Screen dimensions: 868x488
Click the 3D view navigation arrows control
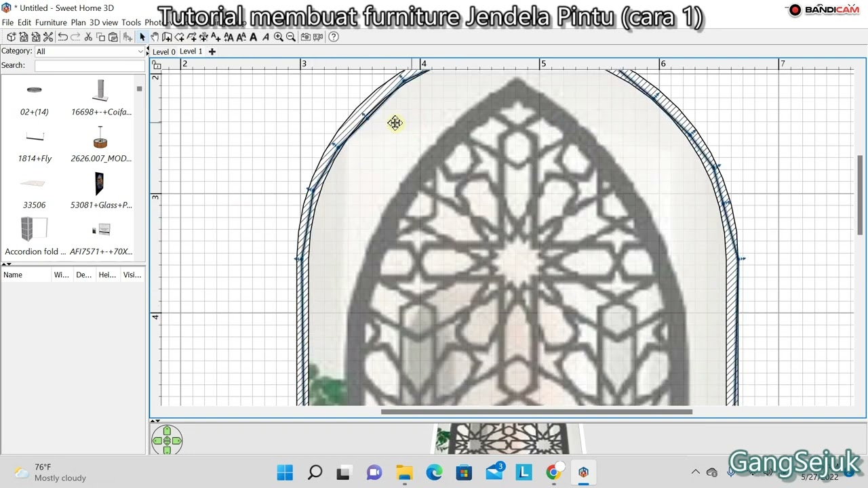(167, 441)
